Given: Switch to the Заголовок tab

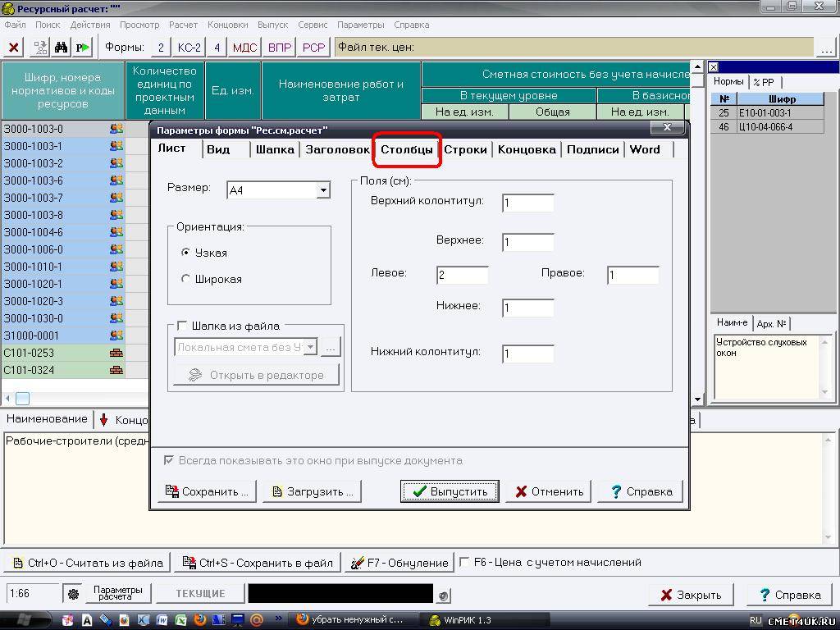Looking at the screenshot, I should [337, 149].
